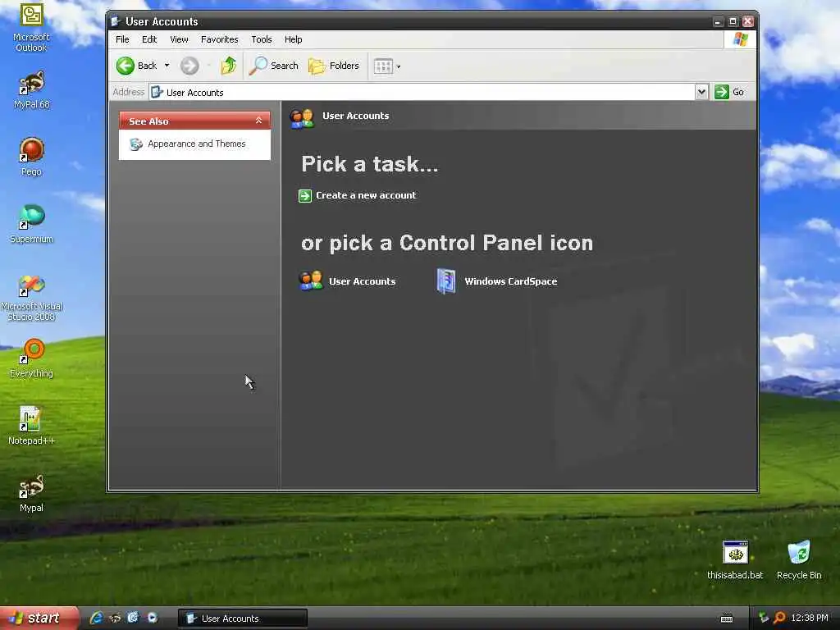Click the 12:38 PM clock
The image size is (840, 630).
[810, 618]
